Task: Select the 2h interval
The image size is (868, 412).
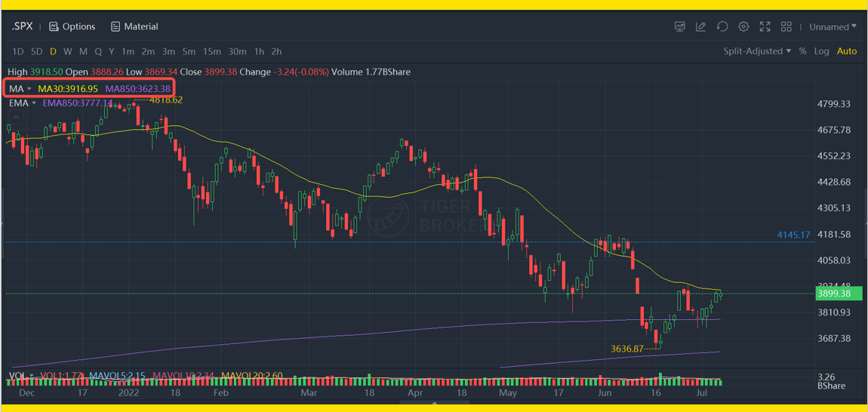Action: click(x=276, y=51)
